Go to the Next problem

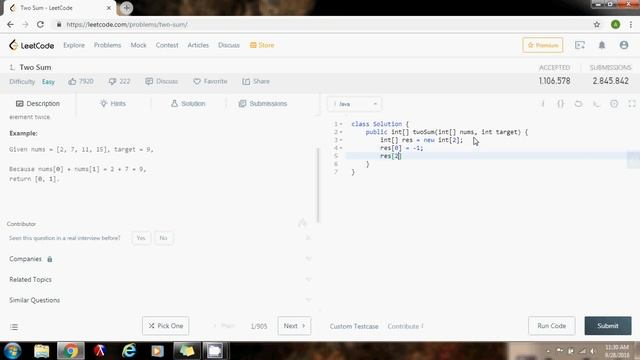(x=294, y=326)
